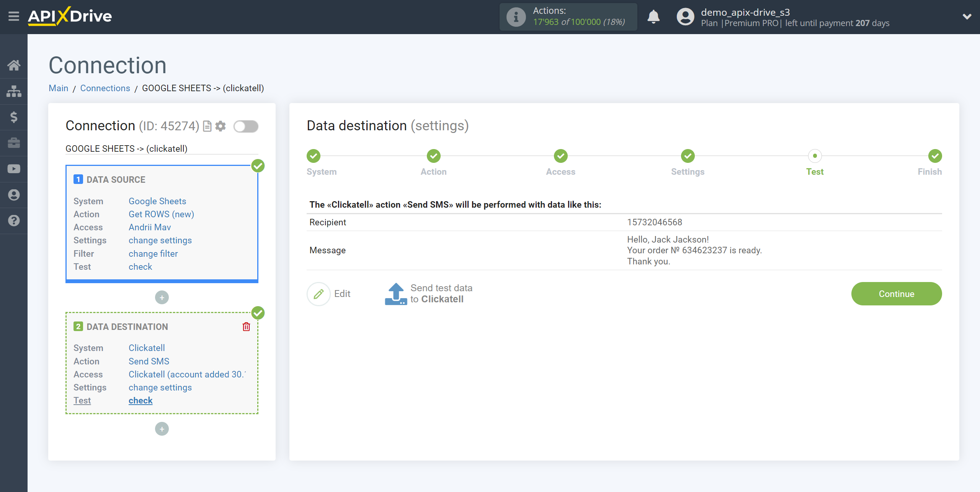Image resolution: width=980 pixels, height=492 pixels.
Task: Open the briefcase sidebar icon
Action: tap(14, 143)
